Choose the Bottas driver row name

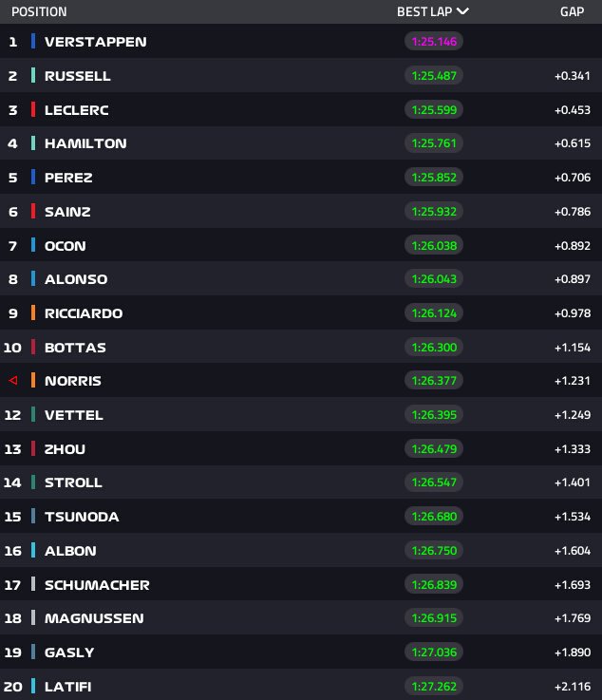[x=75, y=348]
